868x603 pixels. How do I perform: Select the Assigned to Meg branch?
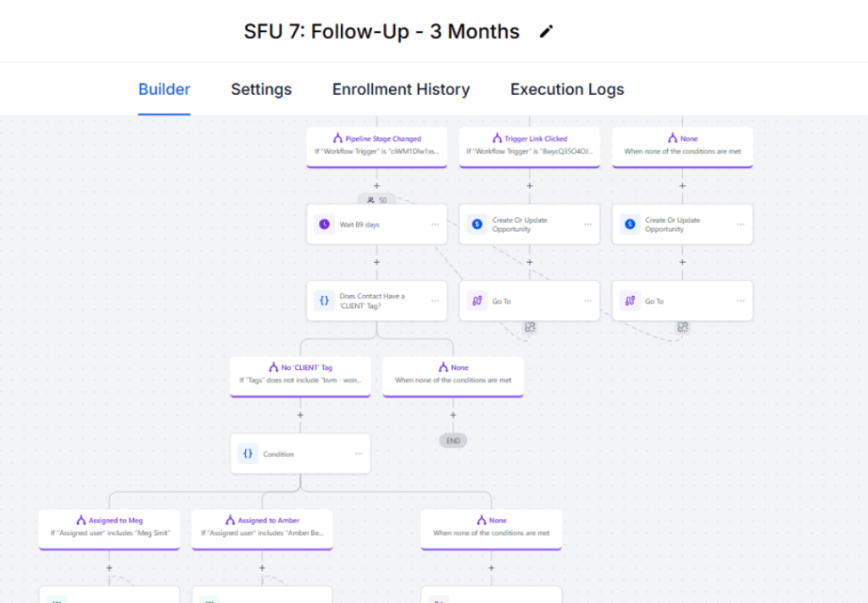pyautogui.click(x=109, y=527)
